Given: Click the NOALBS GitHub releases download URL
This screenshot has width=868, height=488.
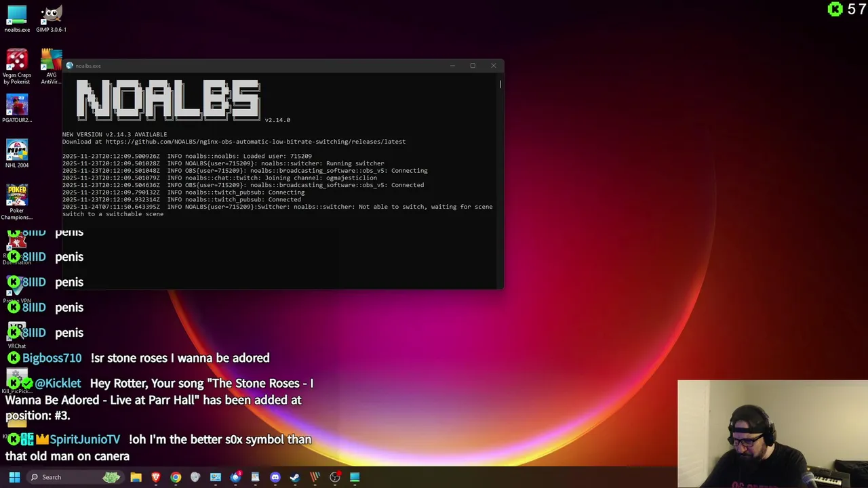Looking at the screenshot, I should tap(256, 142).
